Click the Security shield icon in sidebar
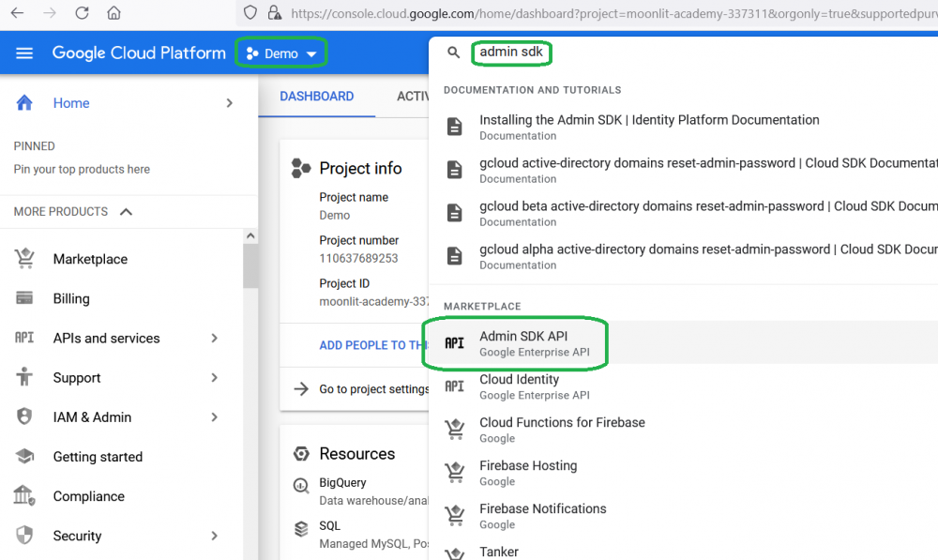This screenshot has height=560, width=938. (x=24, y=536)
